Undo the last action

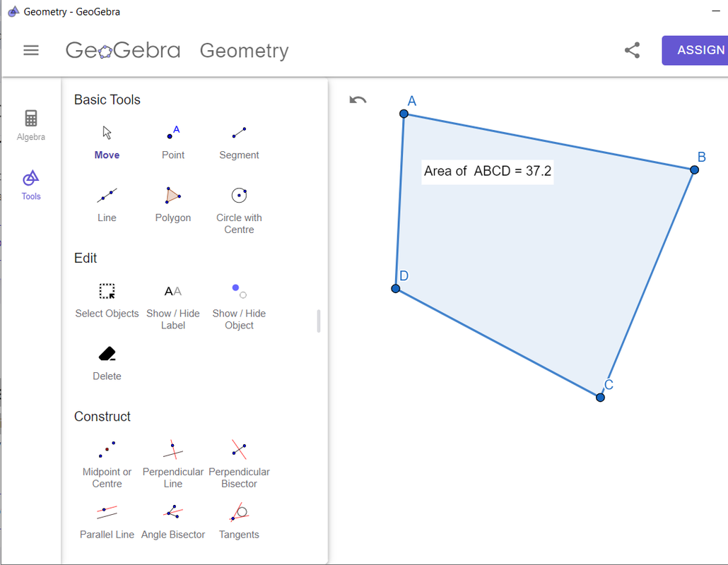pyautogui.click(x=358, y=100)
